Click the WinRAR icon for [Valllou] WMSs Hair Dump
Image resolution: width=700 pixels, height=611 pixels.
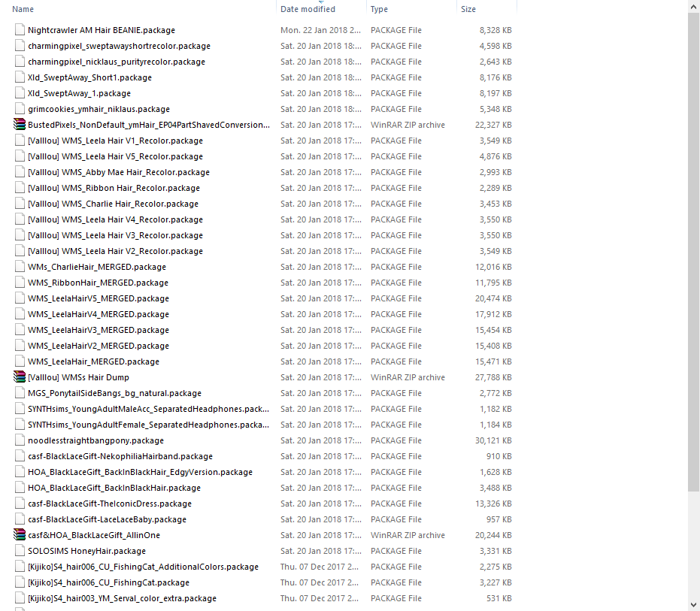pos(20,377)
